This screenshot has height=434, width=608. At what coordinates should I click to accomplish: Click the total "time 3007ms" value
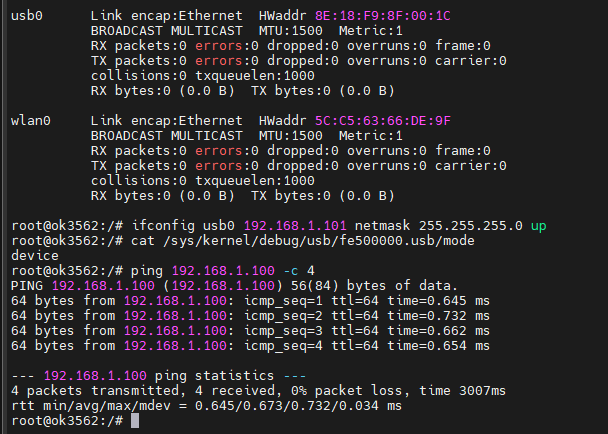pyautogui.click(x=462, y=391)
